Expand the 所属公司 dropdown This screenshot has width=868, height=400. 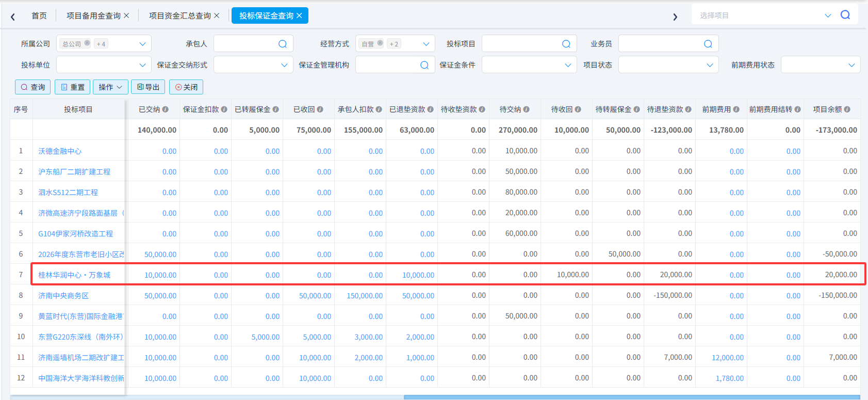[x=143, y=44]
